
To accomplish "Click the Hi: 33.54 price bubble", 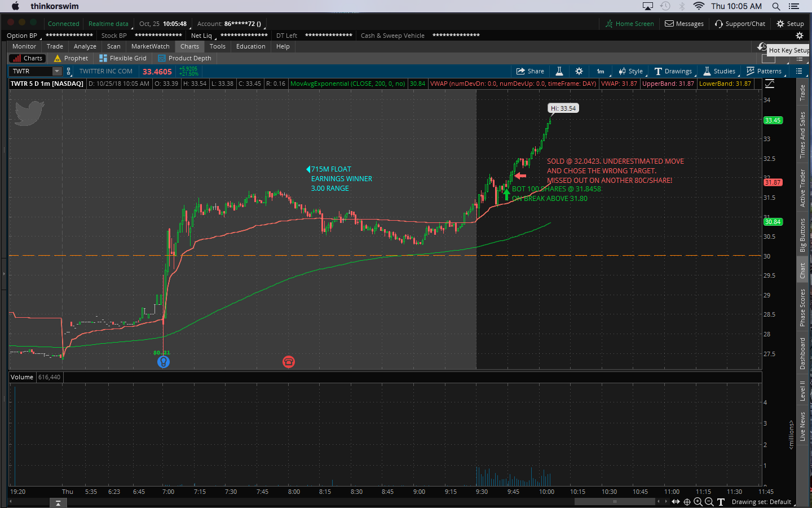I will 563,108.
